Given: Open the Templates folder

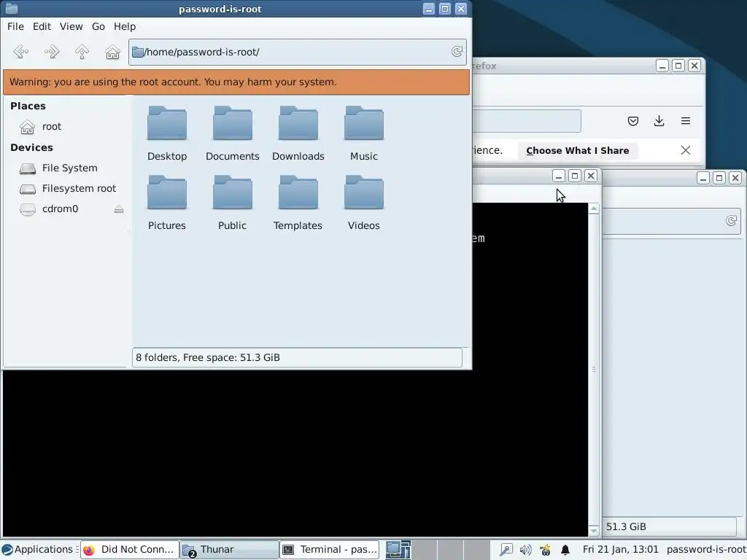Looking at the screenshot, I should 298,203.
